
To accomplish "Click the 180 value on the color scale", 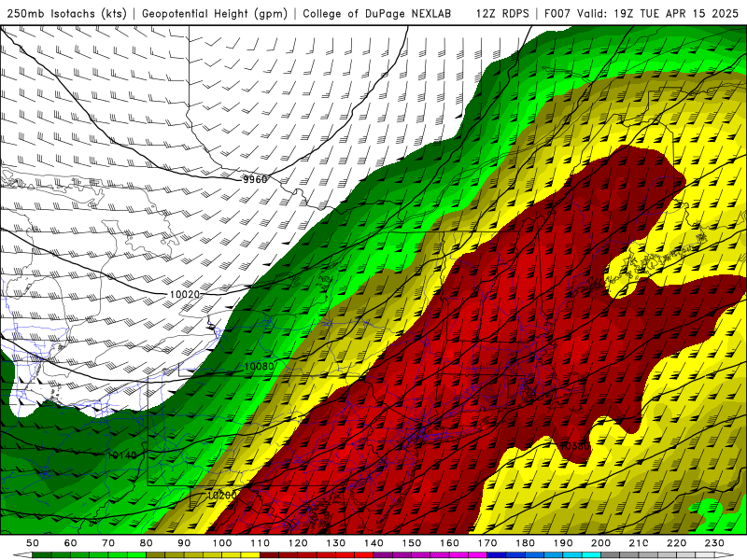I will (525, 543).
